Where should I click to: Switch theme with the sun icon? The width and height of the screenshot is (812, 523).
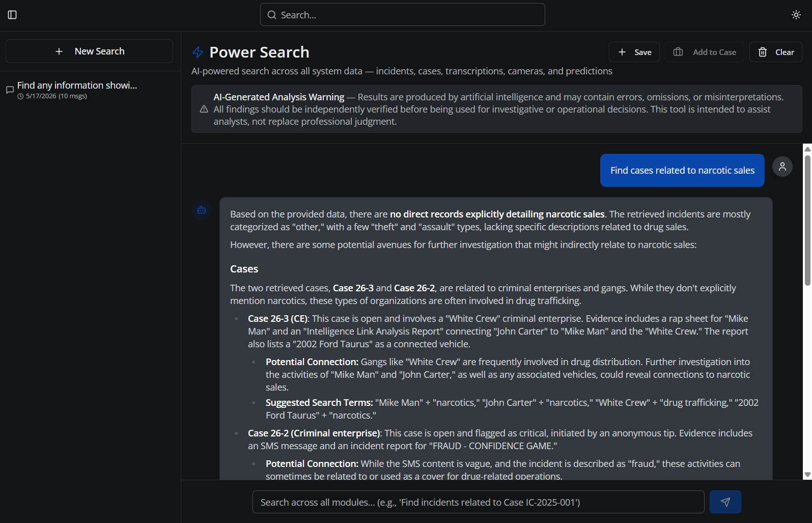coord(796,15)
